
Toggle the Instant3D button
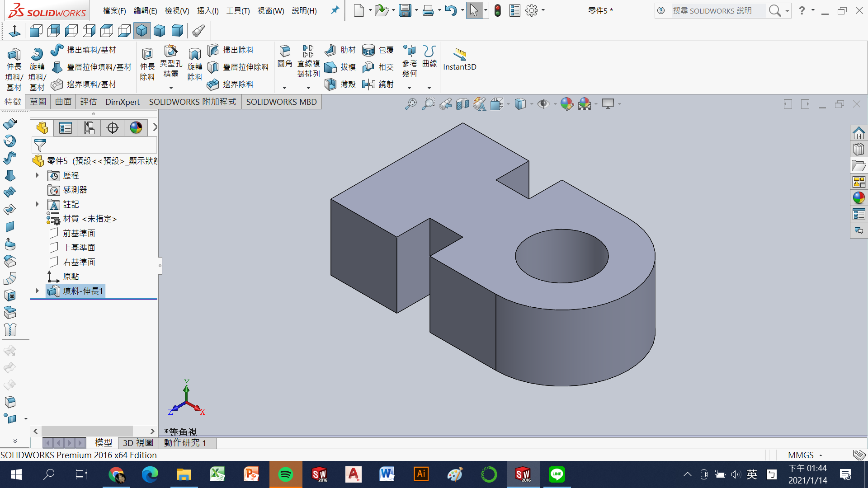coord(459,59)
